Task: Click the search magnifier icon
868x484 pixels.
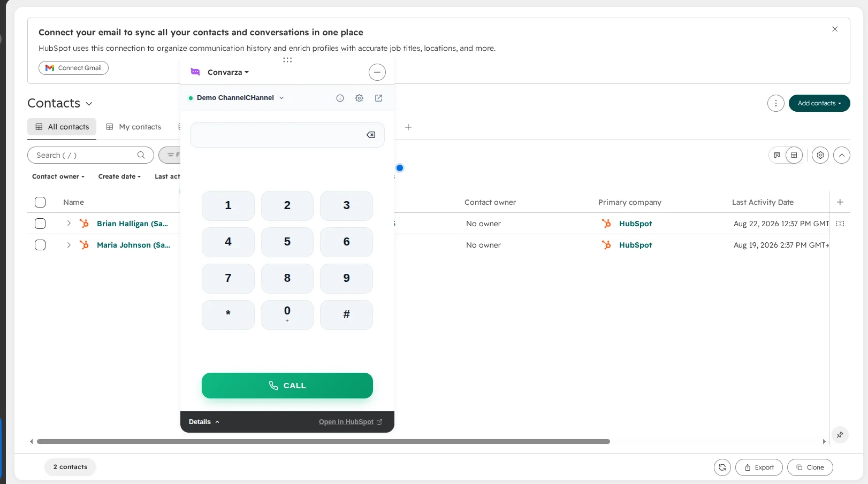Action: [x=141, y=155]
